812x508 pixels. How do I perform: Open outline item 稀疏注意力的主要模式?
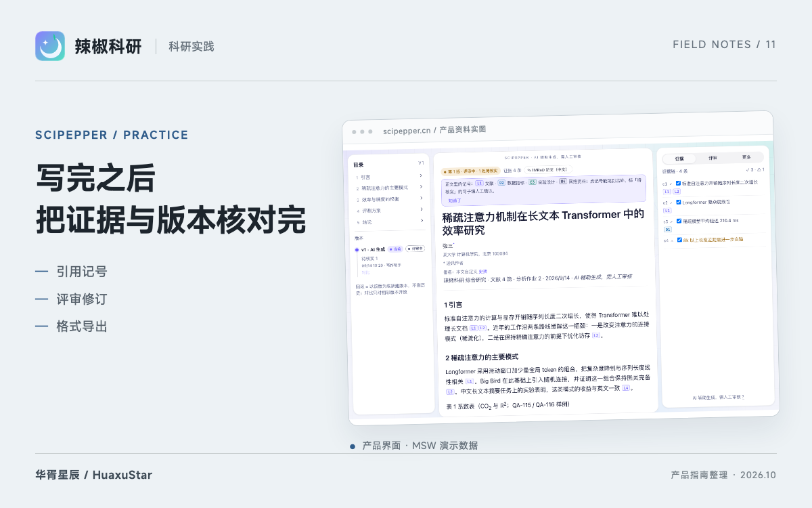[x=382, y=188]
